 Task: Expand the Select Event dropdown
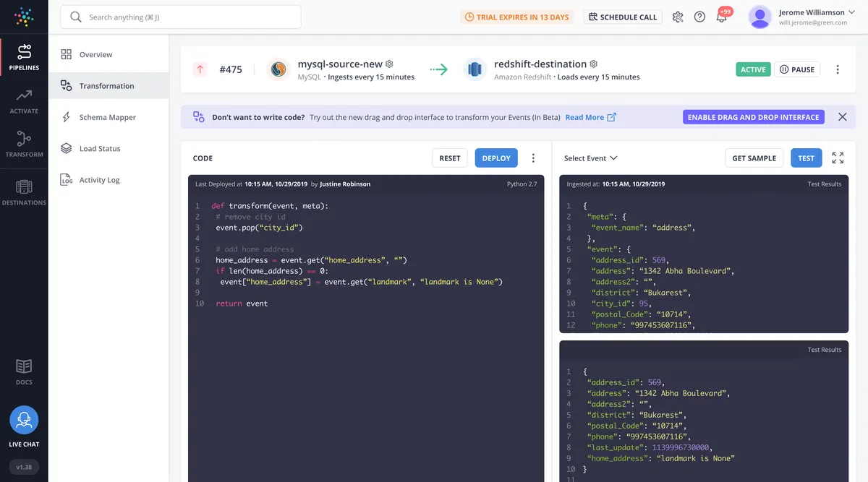pyautogui.click(x=590, y=158)
